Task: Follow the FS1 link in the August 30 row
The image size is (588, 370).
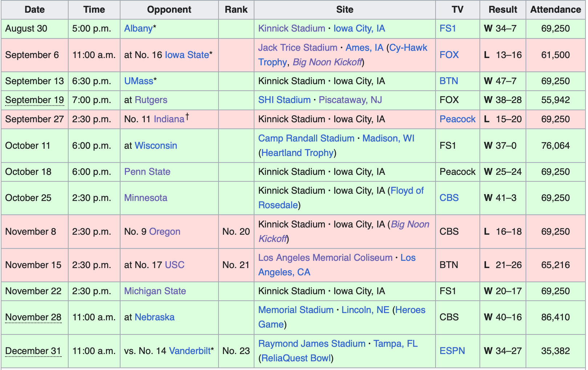Action: (x=448, y=29)
